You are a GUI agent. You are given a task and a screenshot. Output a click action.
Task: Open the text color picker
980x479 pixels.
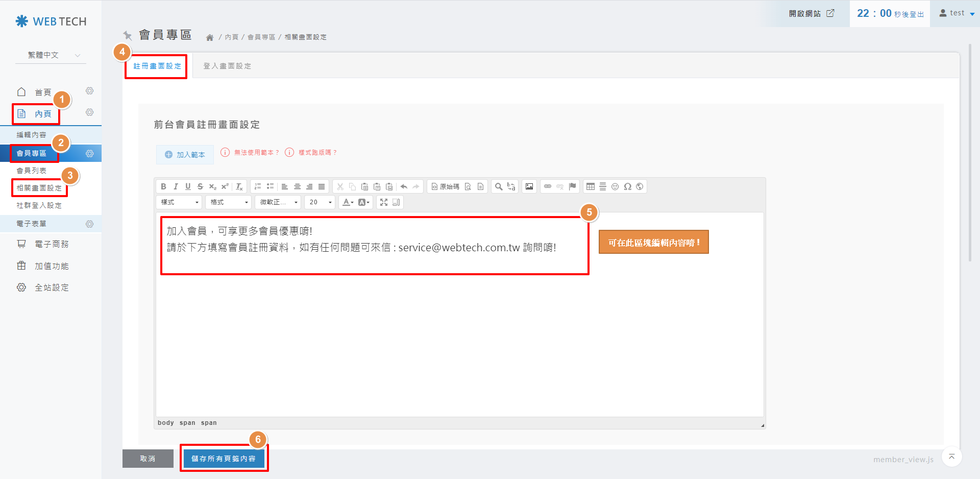pos(348,202)
